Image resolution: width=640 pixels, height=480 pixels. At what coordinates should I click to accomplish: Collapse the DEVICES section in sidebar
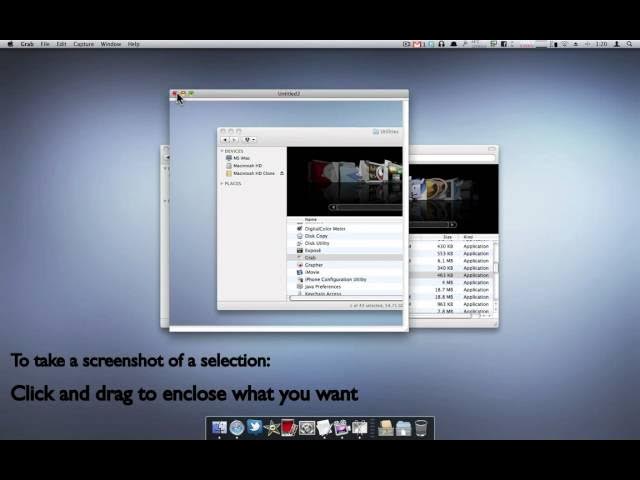coord(222,151)
